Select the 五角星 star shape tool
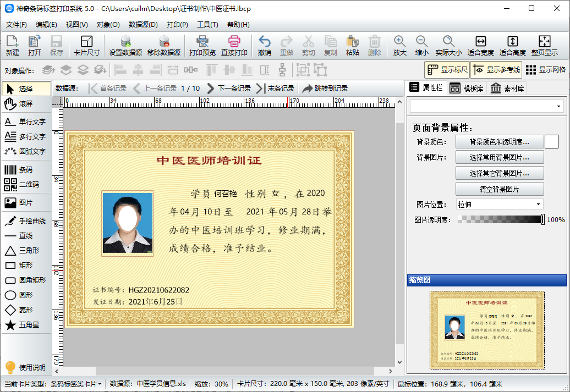 [x=26, y=325]
